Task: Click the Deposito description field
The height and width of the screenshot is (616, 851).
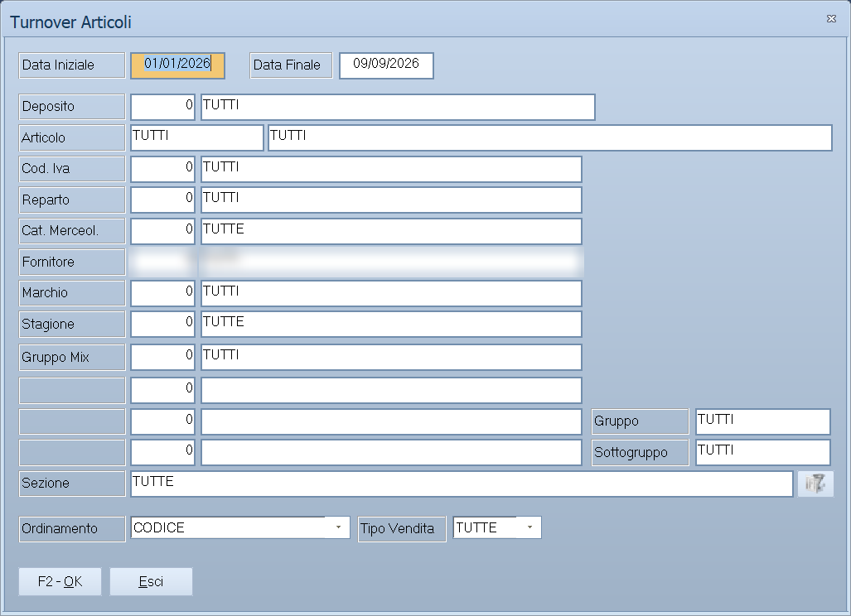Action: pyautogui.click(x=398, y=107)
